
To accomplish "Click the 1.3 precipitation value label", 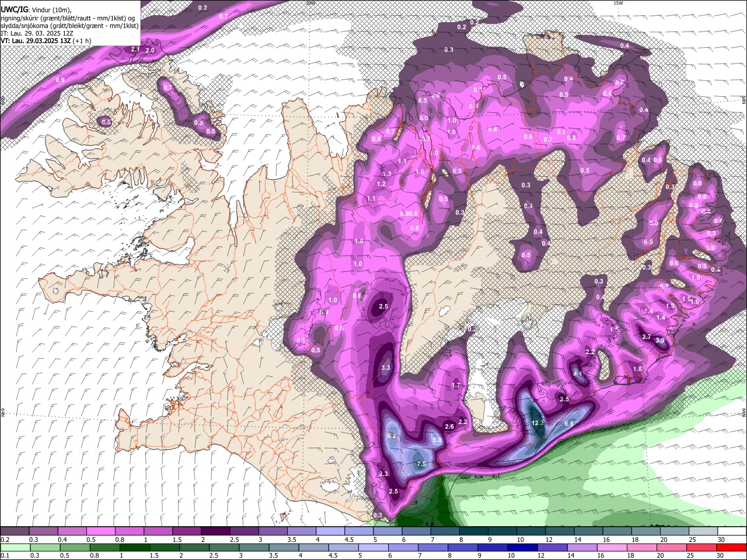I will coord(387,174).
